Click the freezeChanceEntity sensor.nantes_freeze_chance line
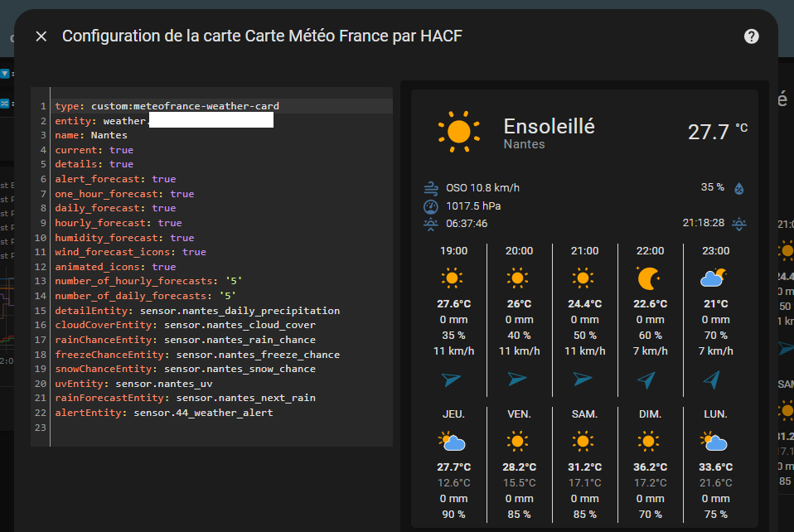 (197, 355)
